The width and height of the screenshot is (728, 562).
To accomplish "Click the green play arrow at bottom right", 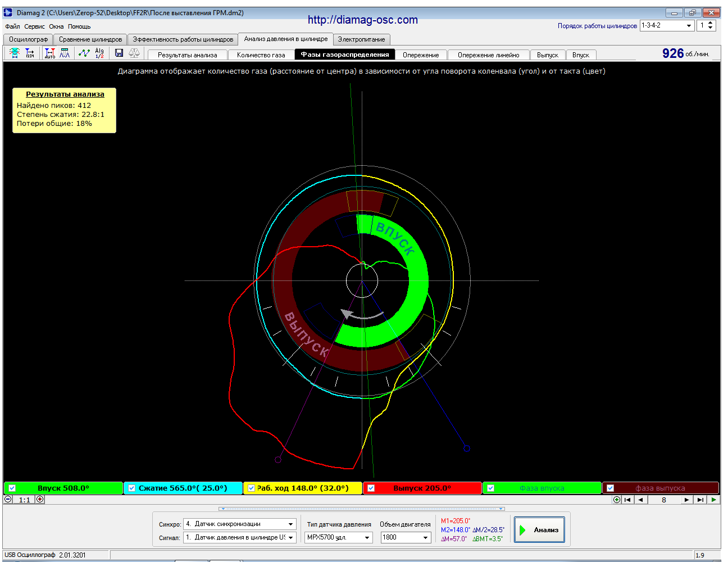I will click(x=713, y=500).
